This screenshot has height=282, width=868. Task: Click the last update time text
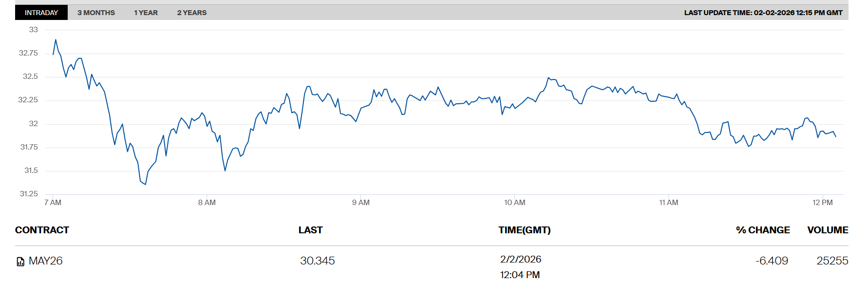click(763, 13)
